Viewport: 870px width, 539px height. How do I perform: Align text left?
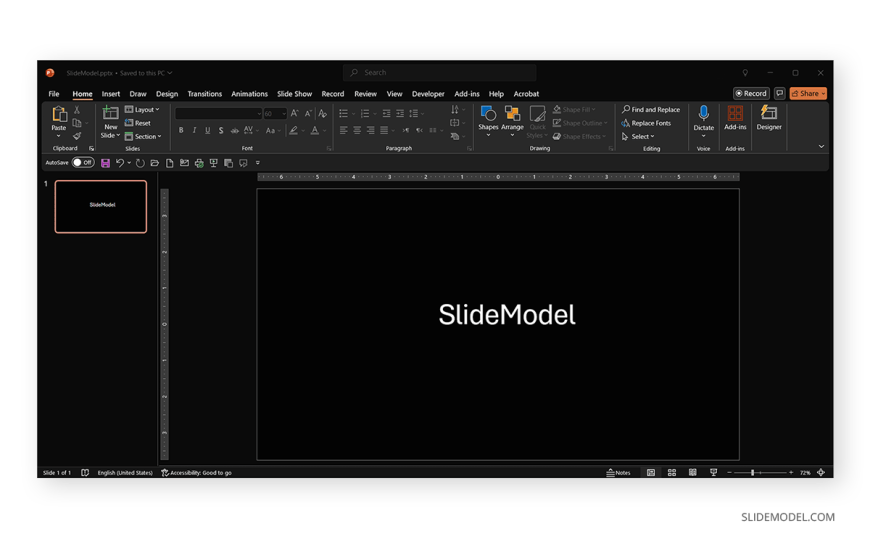(343, 130)
